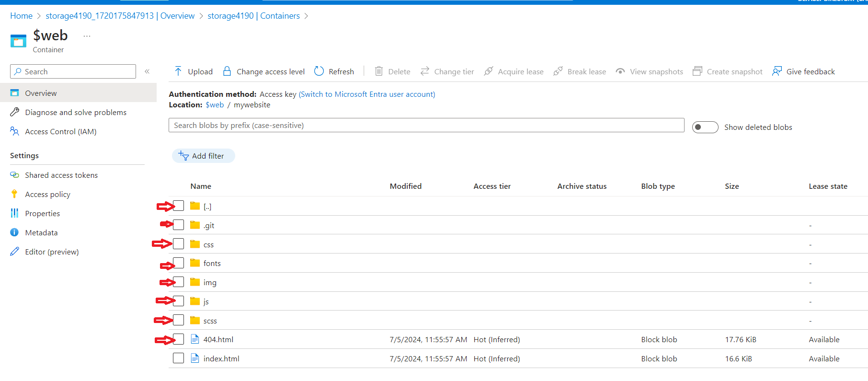Go to Home breadcrumb link
Viewport: 868px width, 381px height.
pyautogui.click(x=22, y=16)
